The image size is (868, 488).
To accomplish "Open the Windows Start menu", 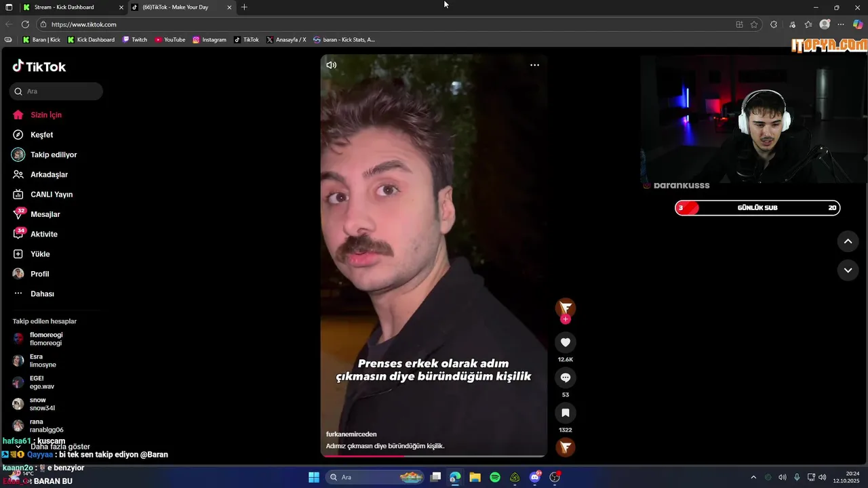I will [x=314, y=477].
